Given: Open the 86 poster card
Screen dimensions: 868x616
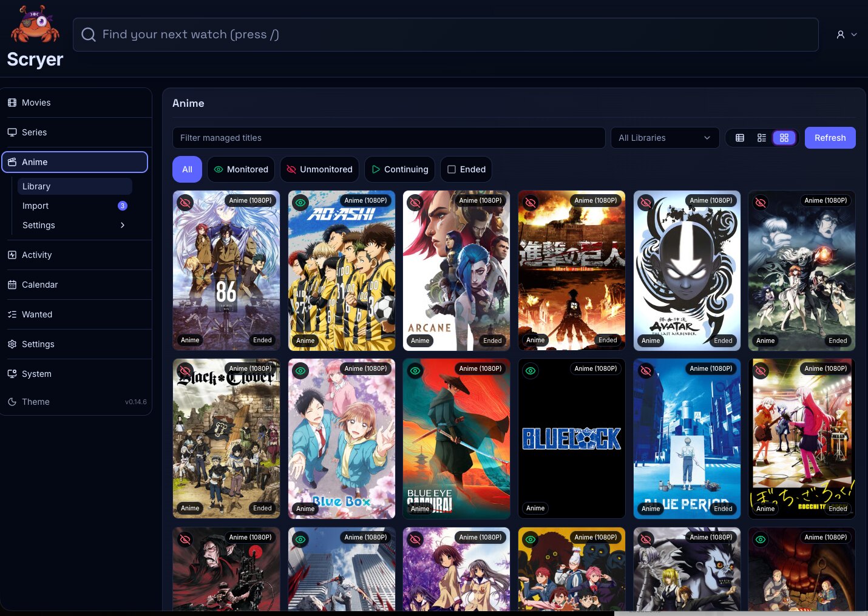Looking at the screenshot, I should click(226, 271).
